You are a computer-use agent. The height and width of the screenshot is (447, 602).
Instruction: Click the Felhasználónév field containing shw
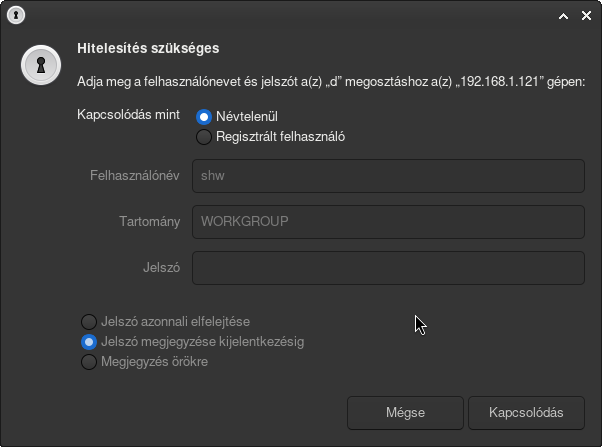pos(388,175)
